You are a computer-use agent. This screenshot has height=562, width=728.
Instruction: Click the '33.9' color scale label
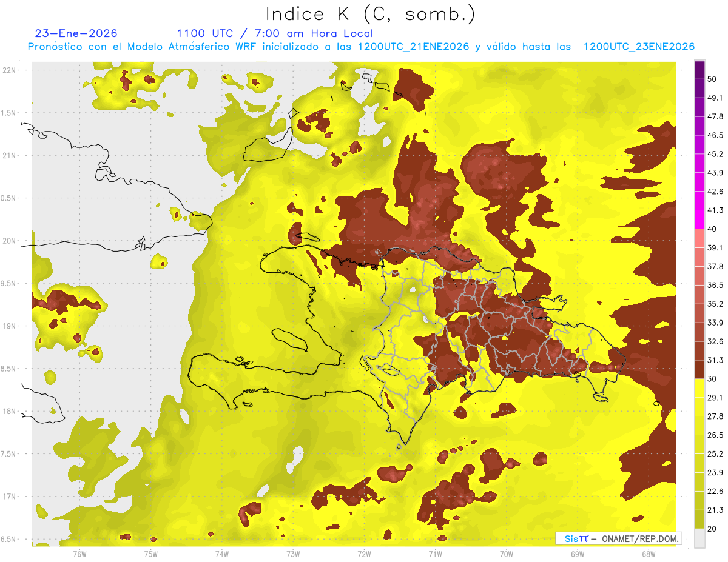(715, 323)
